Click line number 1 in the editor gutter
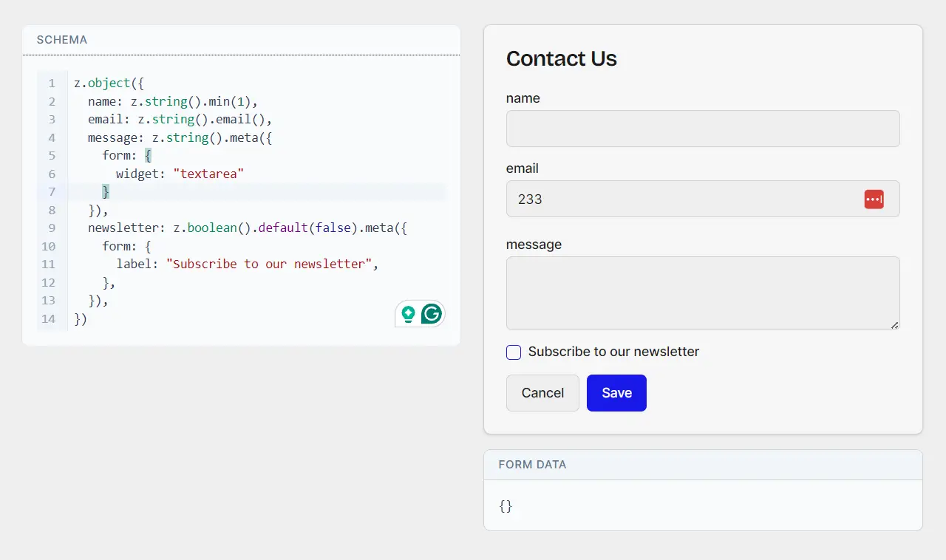The image size is (946, 560). coord(52,83)
